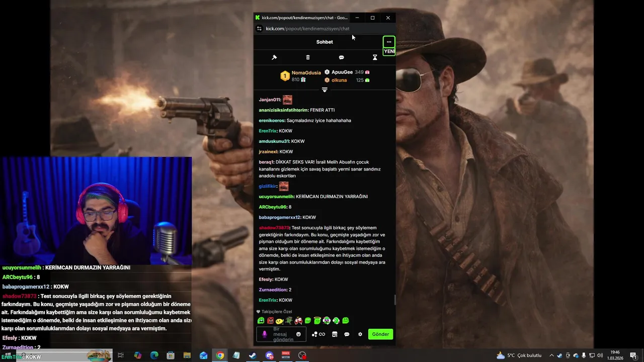Click the purple microphone icon in message box
This screenshot has width=644, height=362.
coord(265,334)
